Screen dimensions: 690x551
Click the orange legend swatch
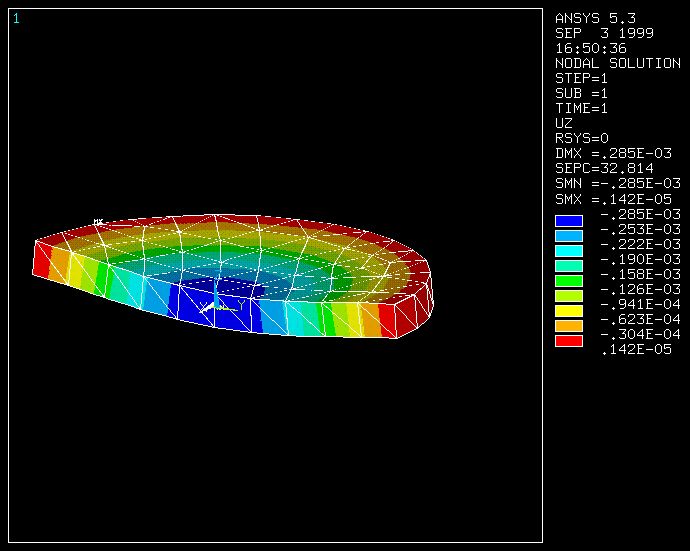click(569, 326)
